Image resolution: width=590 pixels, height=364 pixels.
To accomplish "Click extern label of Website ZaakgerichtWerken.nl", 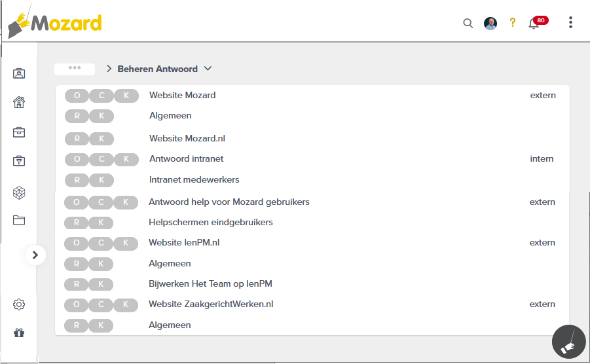I will [x=542, y=304].
